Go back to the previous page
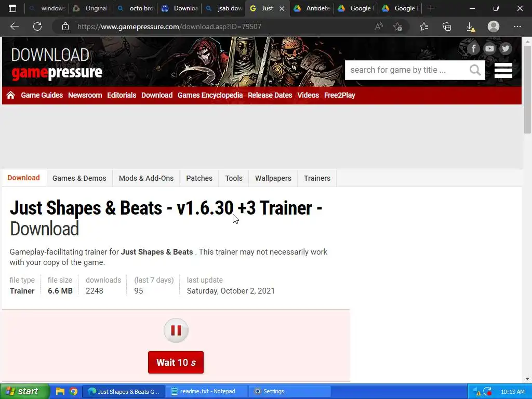532x399 pixels. point(14,26)
